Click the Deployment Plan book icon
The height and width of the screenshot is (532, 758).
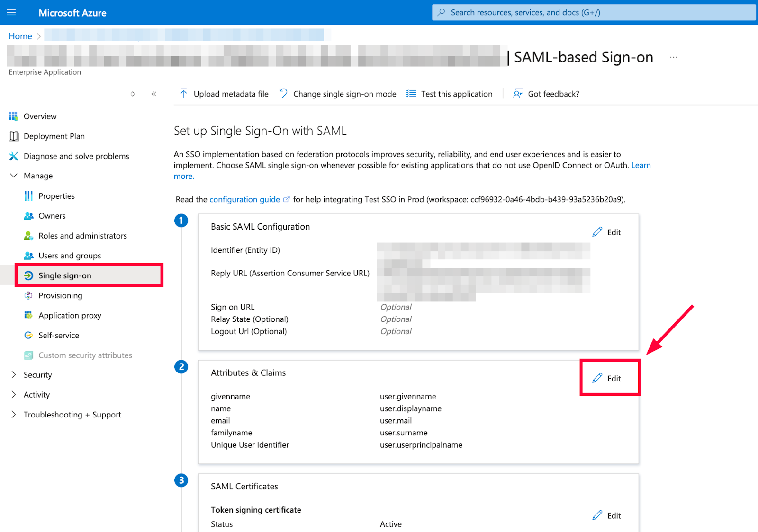13,136
